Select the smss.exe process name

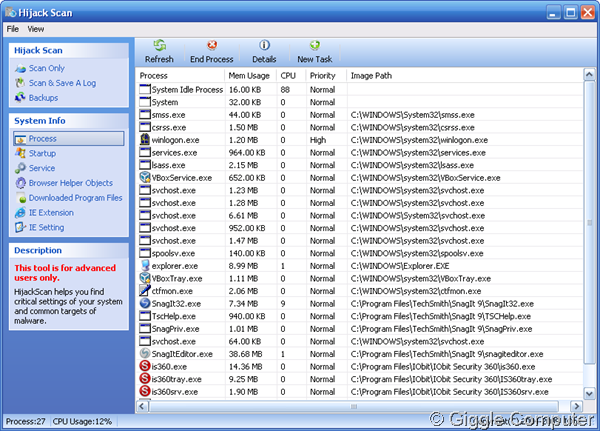pyautogui.click(x=168, y=115)
